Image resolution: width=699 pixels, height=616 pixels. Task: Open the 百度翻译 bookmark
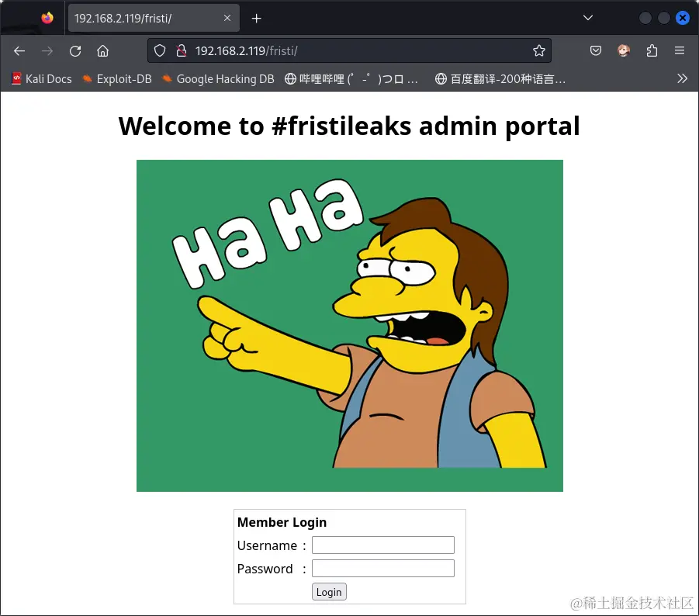tap(500, 79)
